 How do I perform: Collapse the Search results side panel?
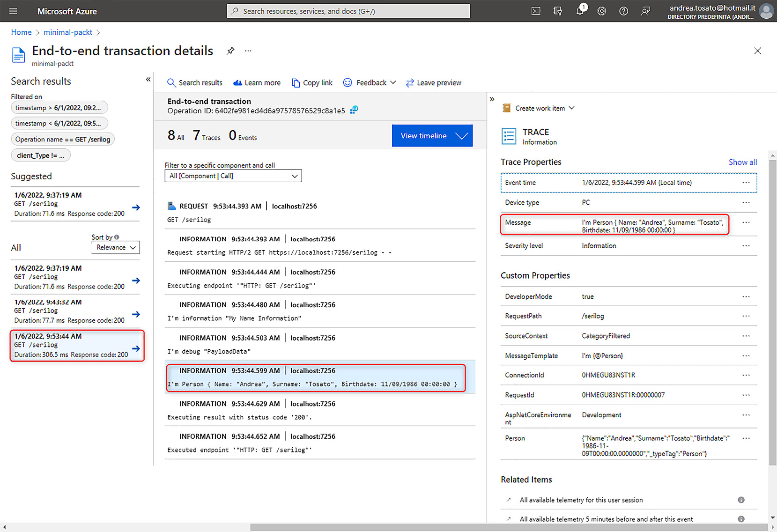(148, 80)
